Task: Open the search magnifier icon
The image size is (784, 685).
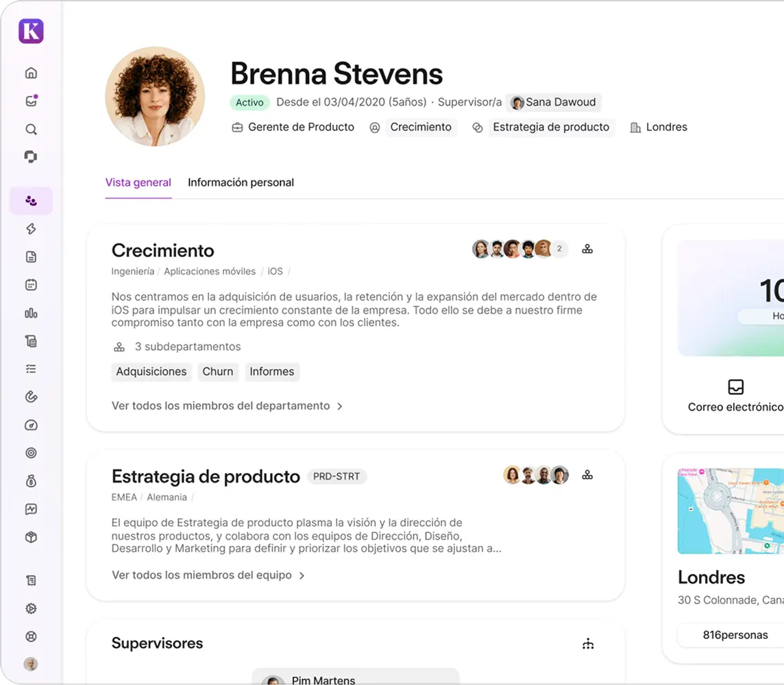Action: tap(31, 130)
